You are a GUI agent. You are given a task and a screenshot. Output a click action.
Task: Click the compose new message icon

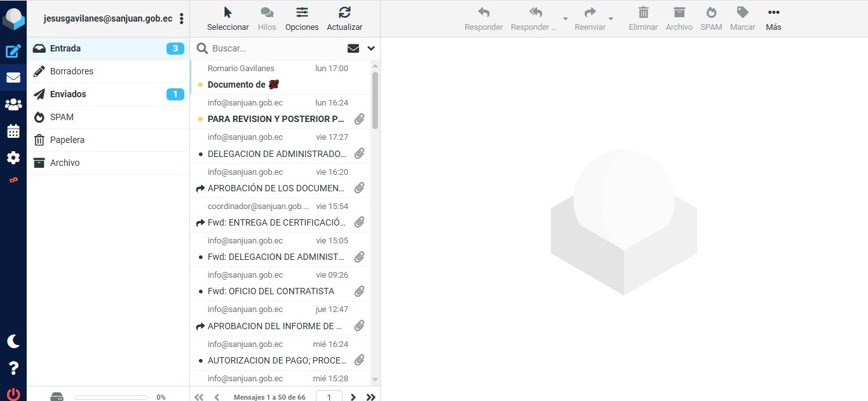13,52
